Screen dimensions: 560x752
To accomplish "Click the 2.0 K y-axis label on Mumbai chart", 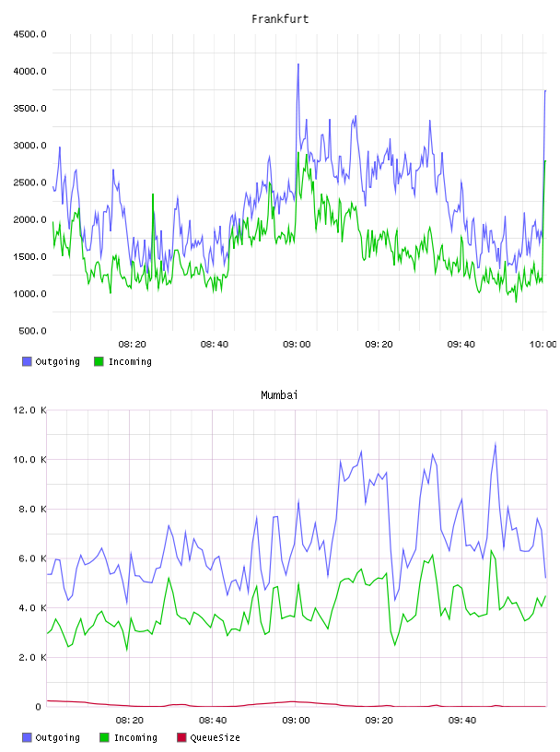I will pyautogui.click(x=32, y=657).
